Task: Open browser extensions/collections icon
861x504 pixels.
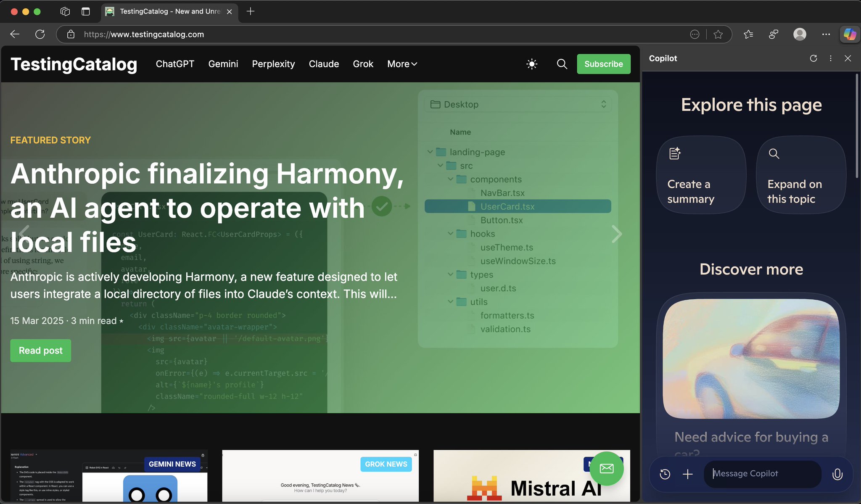Action: coord(774,34)
